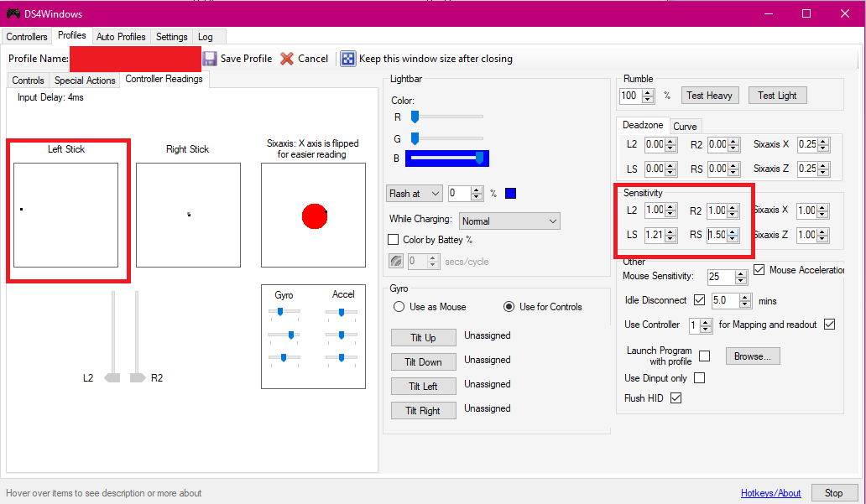Click the blue B color slider
Viewport: 866px width, 504px height.
point(446,158)
